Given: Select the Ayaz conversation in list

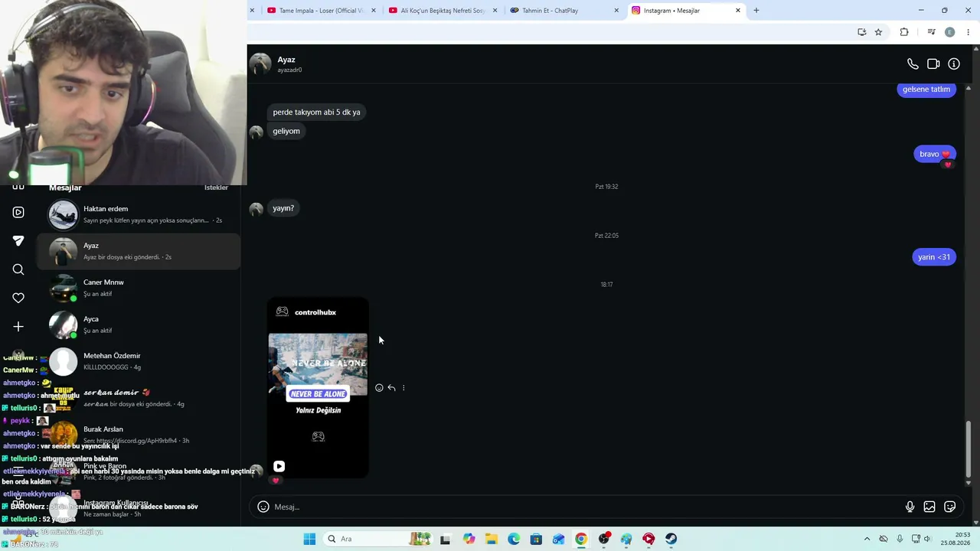Looking at the screenshot, I should 139,251.
